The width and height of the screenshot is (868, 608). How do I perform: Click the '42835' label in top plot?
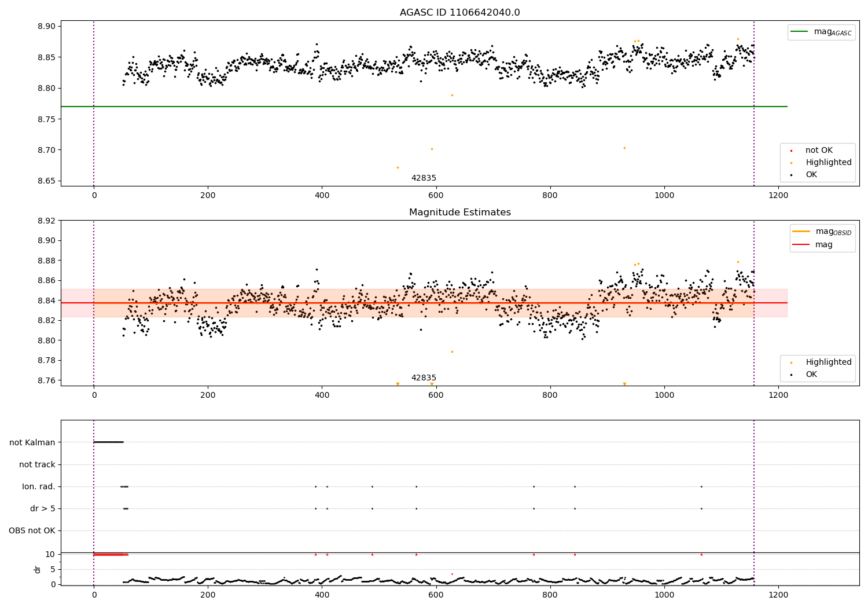[x=424, y=178]
